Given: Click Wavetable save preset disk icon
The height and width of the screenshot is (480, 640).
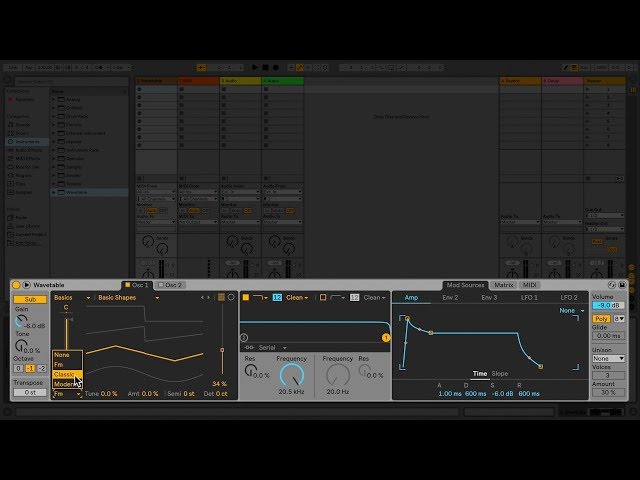Looking at the screenshot, I should 622,285.
